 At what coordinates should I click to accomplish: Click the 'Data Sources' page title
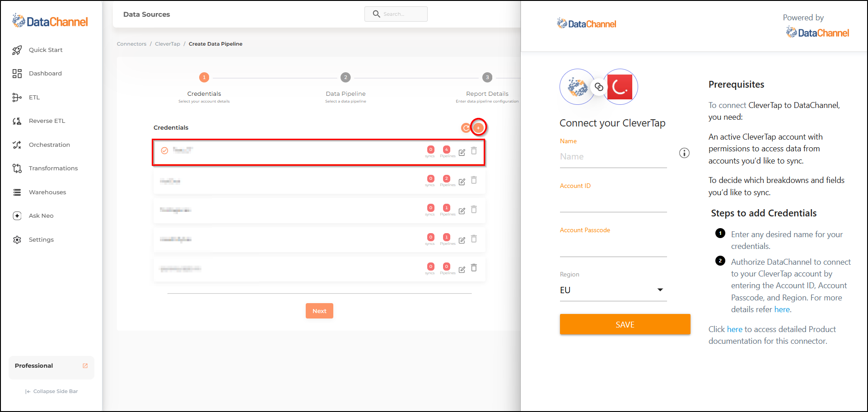point(147,14)
